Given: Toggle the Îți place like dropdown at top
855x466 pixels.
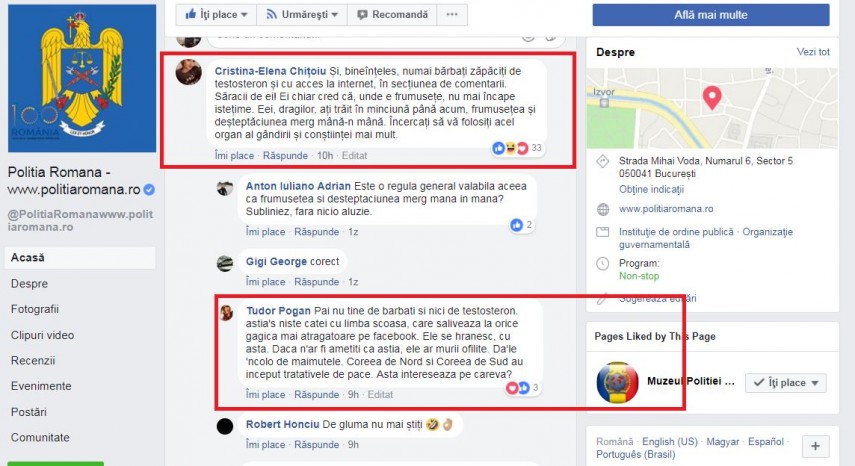Looking at the screenshot, I should (216, 15).
